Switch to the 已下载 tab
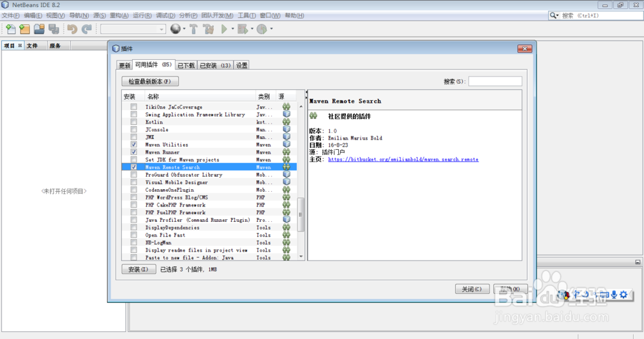644x339 pixels. (186, 65)
